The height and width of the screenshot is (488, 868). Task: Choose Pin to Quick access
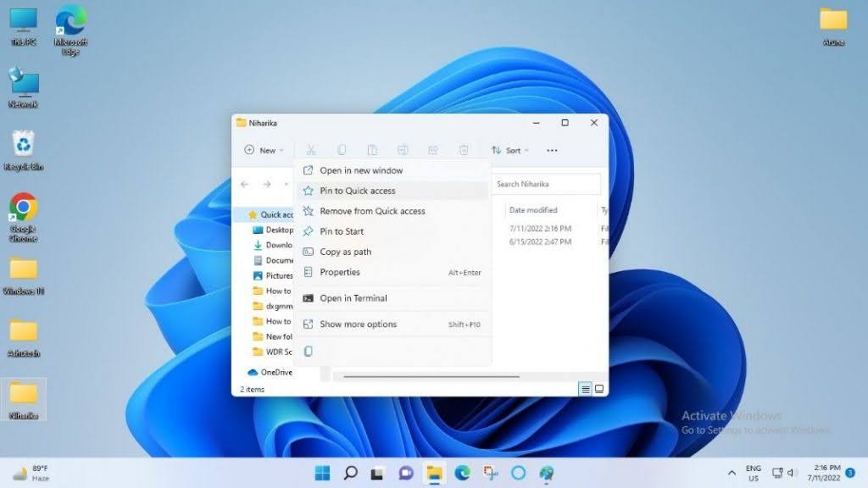(x=392, y=191)
